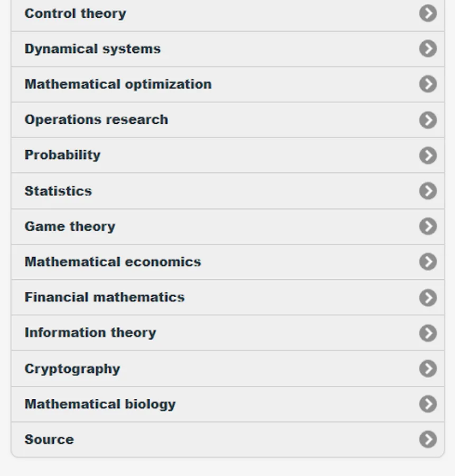Expand Financial mathematics using its chevron
This screenshot has width=455, height=476.
pos(428,297)
